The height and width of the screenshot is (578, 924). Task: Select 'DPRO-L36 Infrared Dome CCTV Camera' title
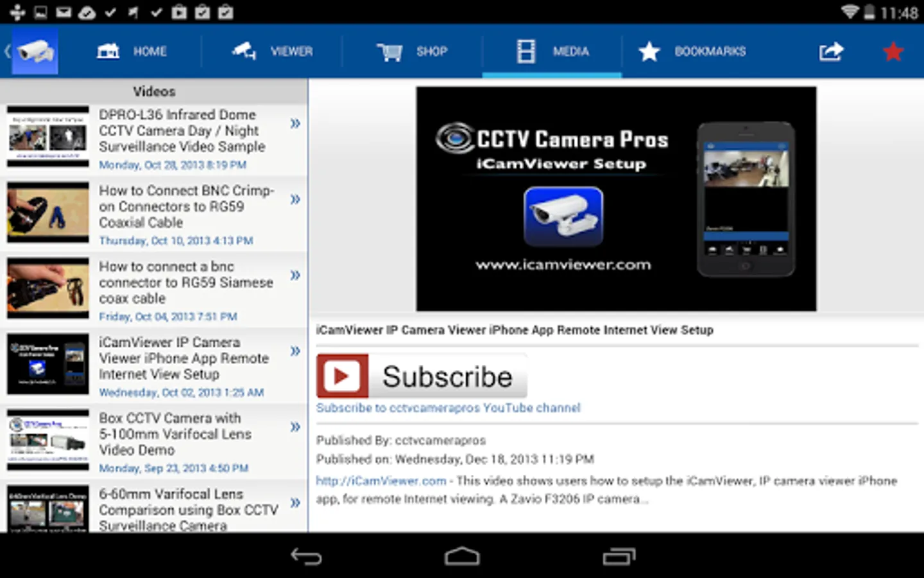pyautogui.click(x=182, y=130)
